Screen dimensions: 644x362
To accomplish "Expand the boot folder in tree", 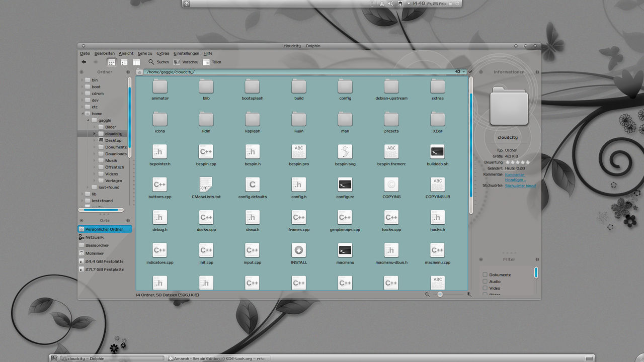I will point(82,87).
